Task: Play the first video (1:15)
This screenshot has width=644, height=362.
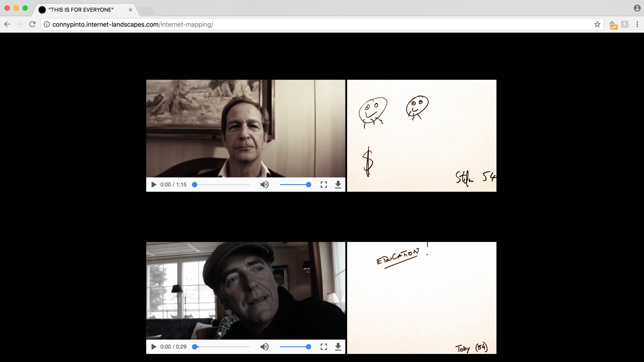Action: [x=154, y=185]
